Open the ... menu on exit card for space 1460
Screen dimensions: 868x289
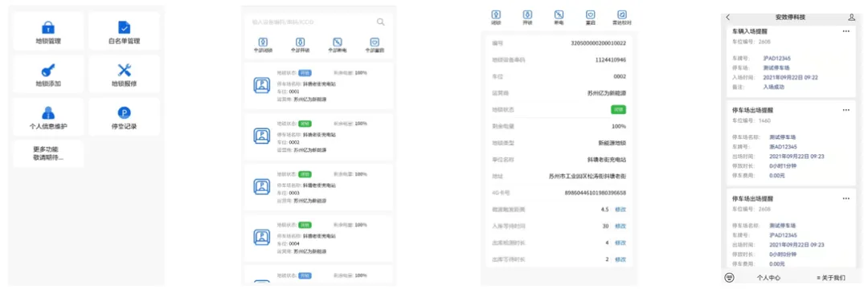pos(845,110)
